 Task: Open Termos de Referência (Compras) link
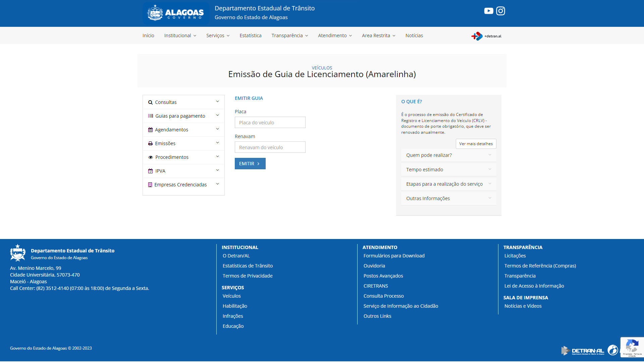(540, 266)
